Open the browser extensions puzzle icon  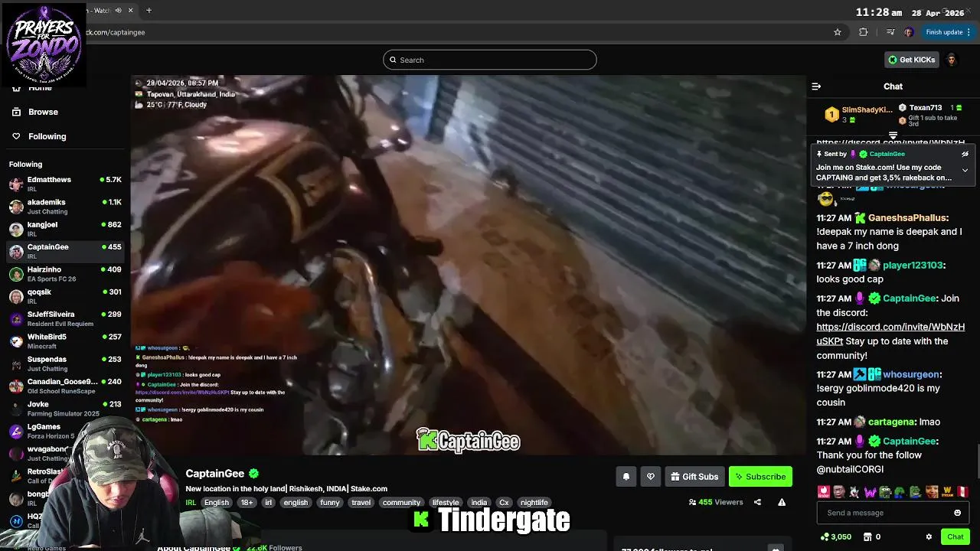(x=864, y=32)
